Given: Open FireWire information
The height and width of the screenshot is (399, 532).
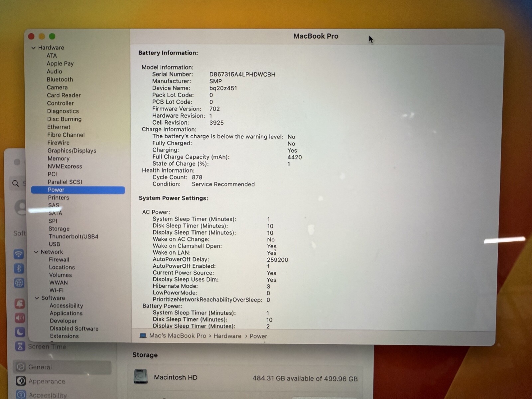Looking at the screenshot, I should pos(59,143).
